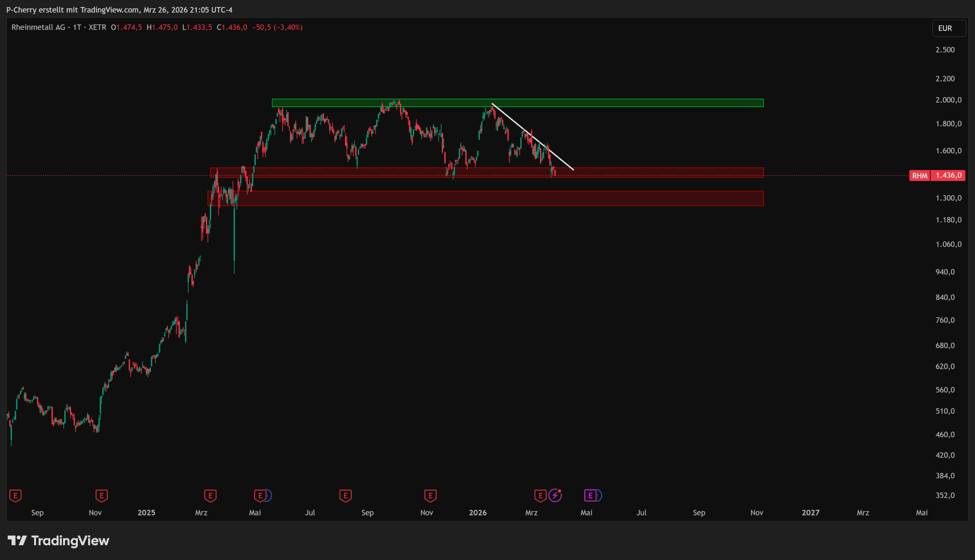
Task: Click earnings marker above Nov 2025
Action: coord(430,495)
